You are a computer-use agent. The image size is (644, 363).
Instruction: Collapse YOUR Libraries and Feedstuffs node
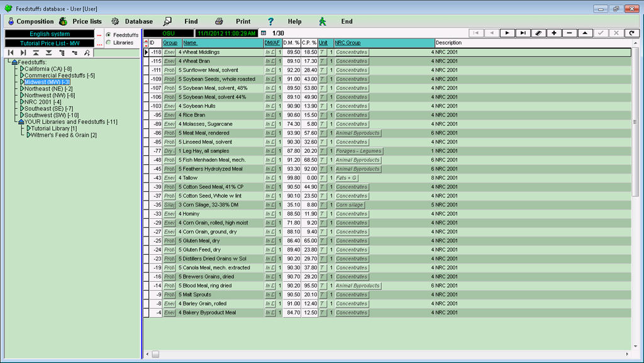point(21,121)
